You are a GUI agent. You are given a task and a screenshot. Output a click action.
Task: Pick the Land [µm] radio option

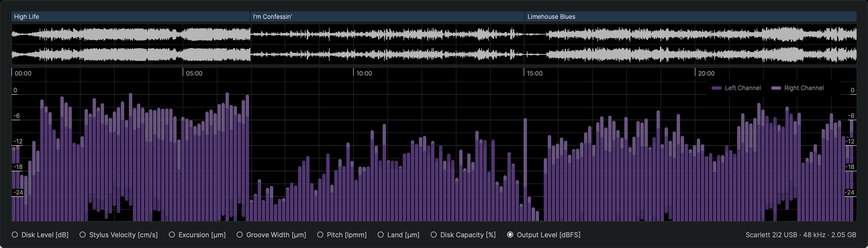coord(380,235)
